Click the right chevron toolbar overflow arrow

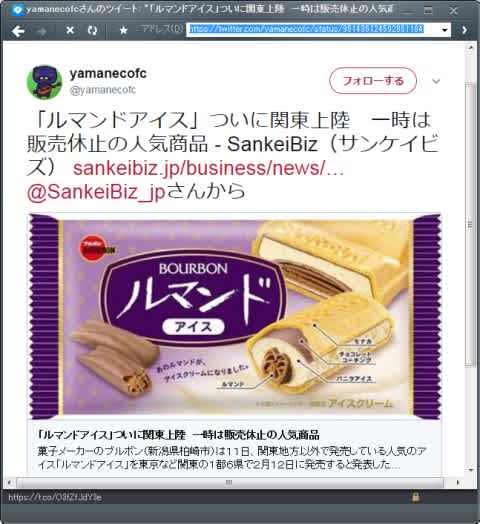(465, 30)
